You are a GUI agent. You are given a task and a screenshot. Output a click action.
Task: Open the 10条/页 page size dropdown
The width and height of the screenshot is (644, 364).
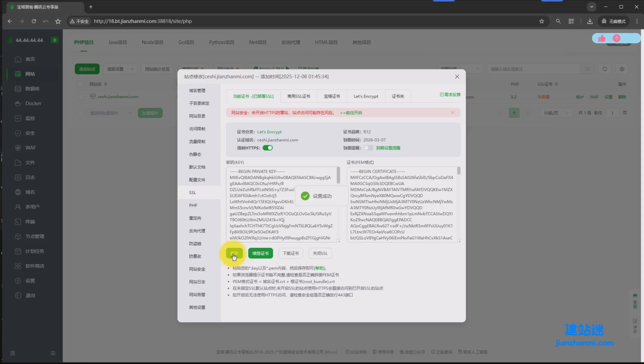(556, 113)
